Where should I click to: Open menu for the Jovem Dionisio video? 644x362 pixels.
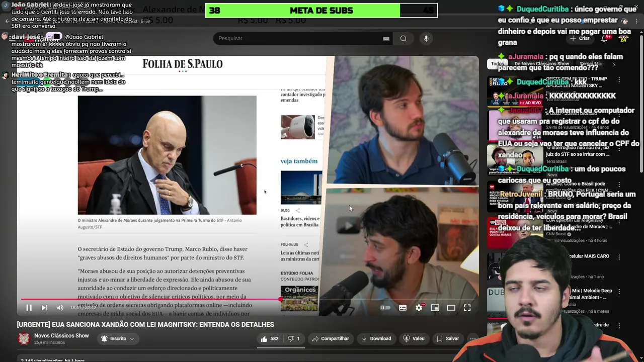point(619,114)
